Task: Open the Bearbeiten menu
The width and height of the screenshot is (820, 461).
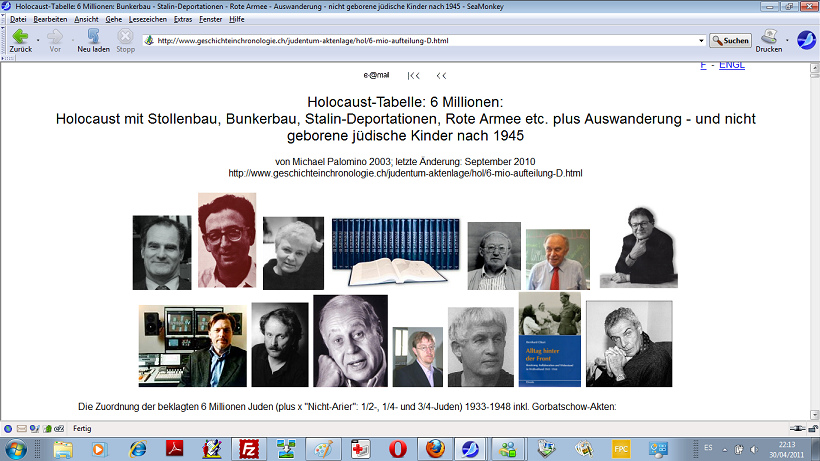Action: 50,19
